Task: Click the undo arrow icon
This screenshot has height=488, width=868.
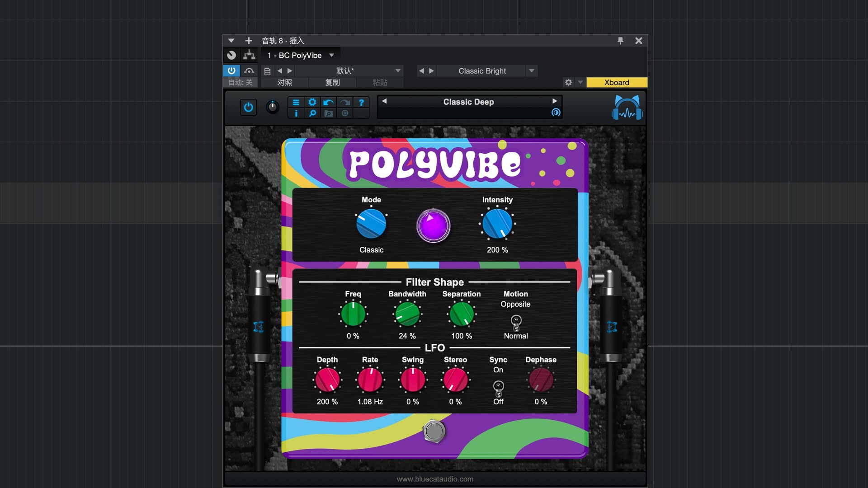Action: (329, 102)
